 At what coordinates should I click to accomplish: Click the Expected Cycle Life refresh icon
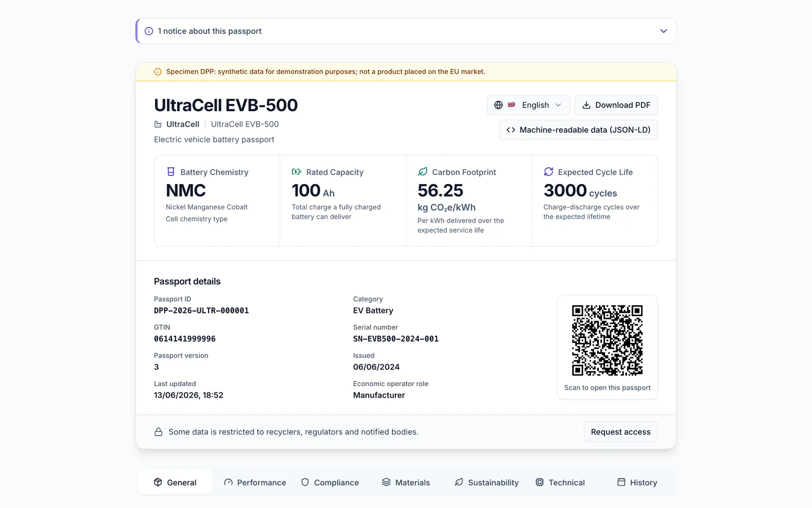[548, 172]
